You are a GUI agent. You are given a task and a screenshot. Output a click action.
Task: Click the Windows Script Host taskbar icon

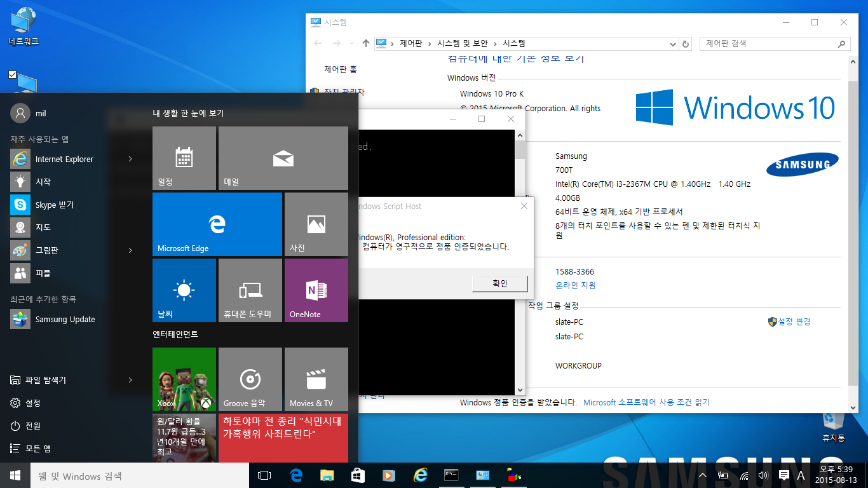[x=513, y=475]
